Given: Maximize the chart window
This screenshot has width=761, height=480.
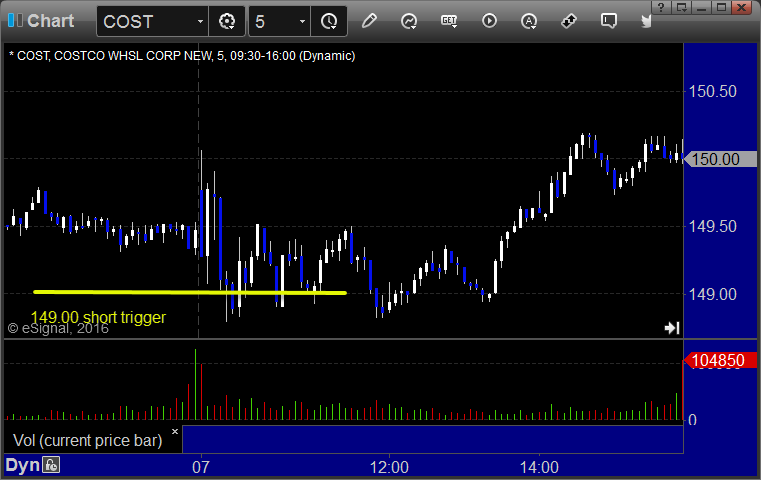Looking at the screenshot, I should coord(722,7).
